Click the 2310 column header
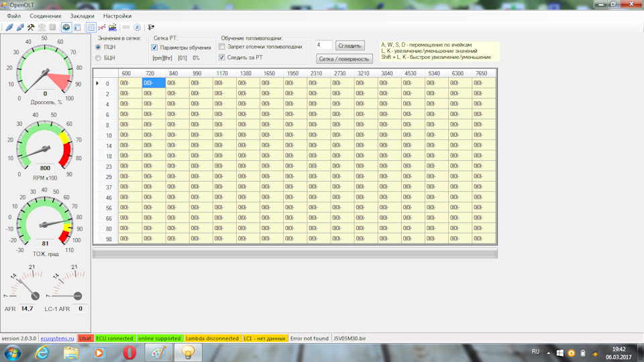This screenshot has width=644, height=362. pos(318,74)
